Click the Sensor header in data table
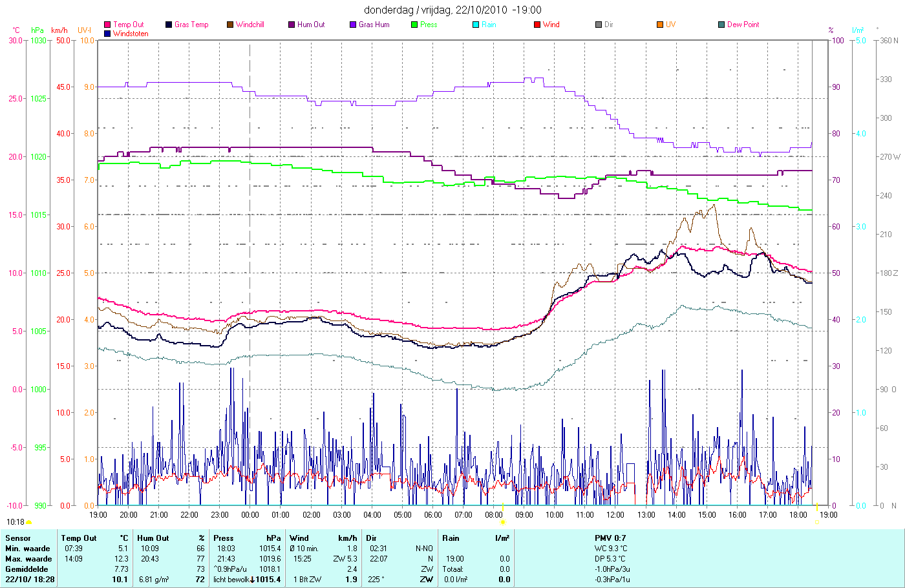The width and height of the screenshot is (905, 588). coord(18,538)
